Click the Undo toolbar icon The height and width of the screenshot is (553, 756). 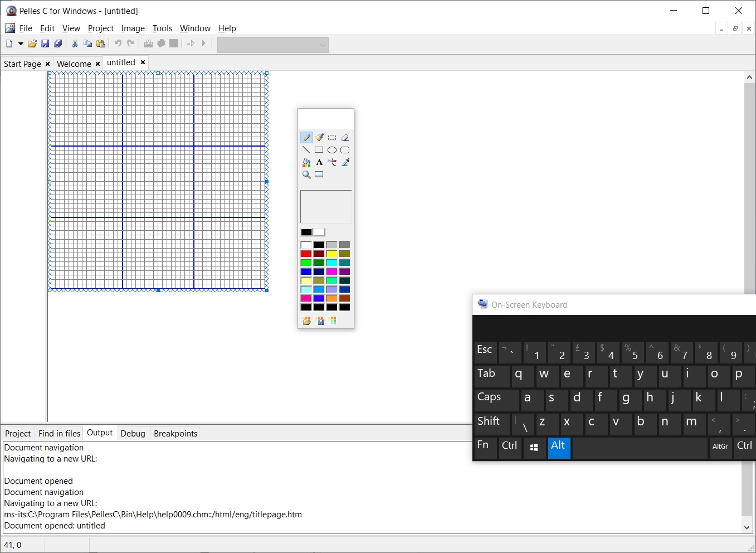coord(118,43)
